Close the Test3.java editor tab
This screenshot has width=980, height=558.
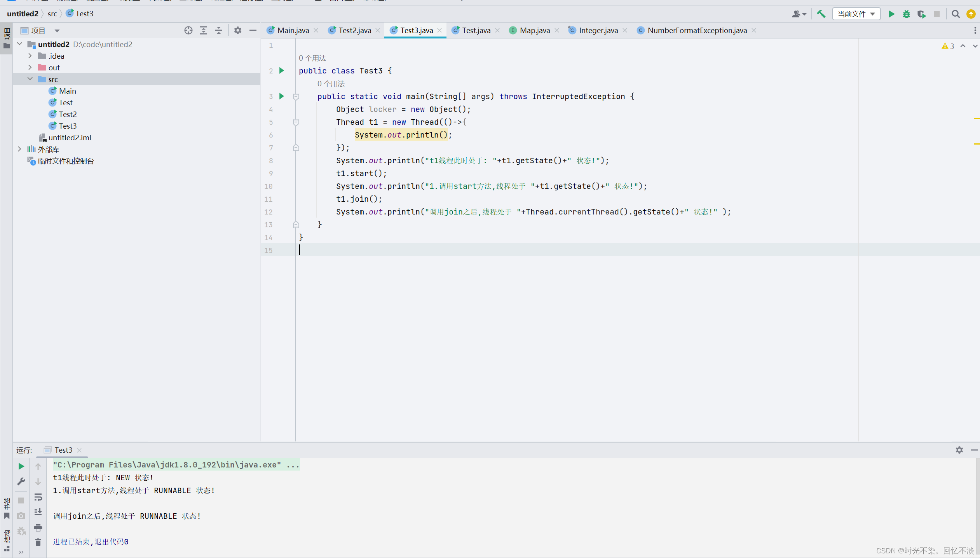pos(439,30)
